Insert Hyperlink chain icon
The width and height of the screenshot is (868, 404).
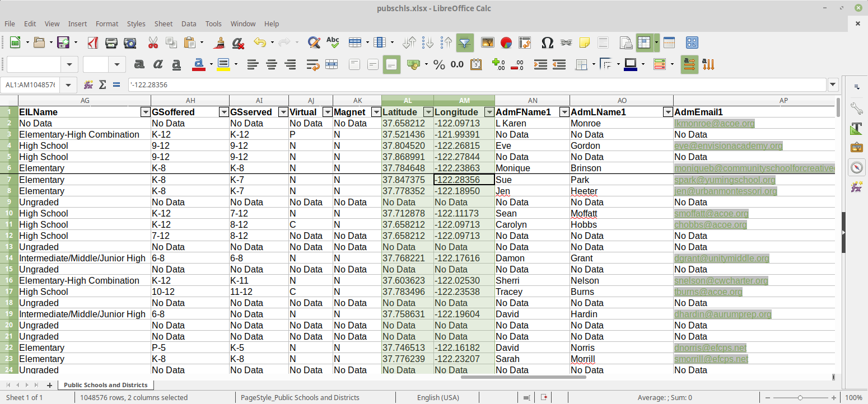pos(566,43)
